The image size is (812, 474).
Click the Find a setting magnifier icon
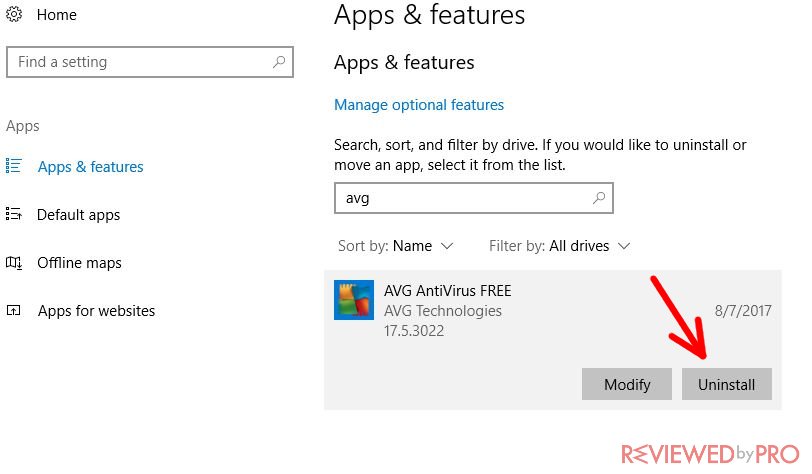tap(279, 62)
